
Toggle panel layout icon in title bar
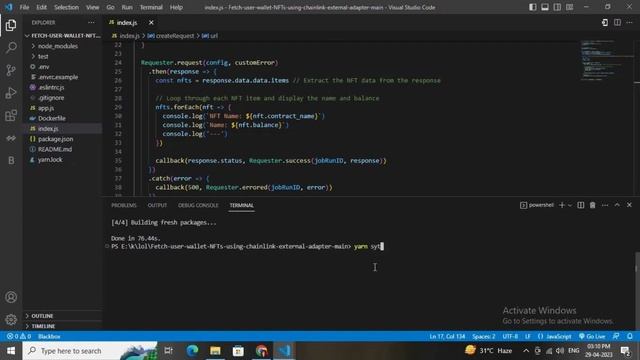(x=545, y=7)
